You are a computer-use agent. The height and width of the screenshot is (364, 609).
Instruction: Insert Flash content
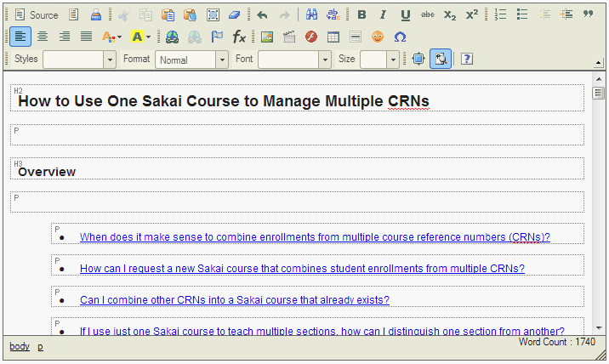[311, 37]
